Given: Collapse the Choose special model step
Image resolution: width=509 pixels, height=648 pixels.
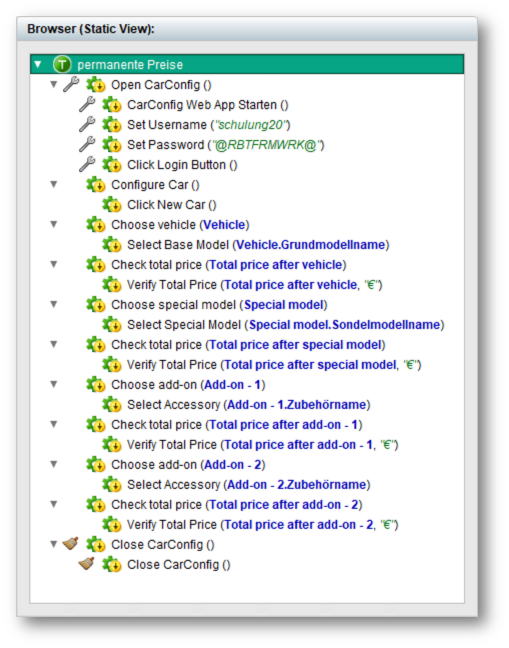Looking at the screenshot, I should coord(54,305).
